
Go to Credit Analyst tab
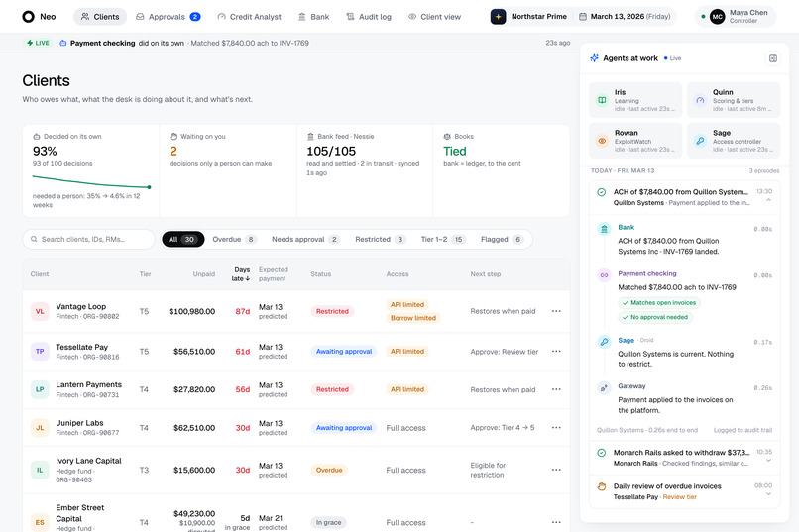pyautogui.click(x=249, y=17)
